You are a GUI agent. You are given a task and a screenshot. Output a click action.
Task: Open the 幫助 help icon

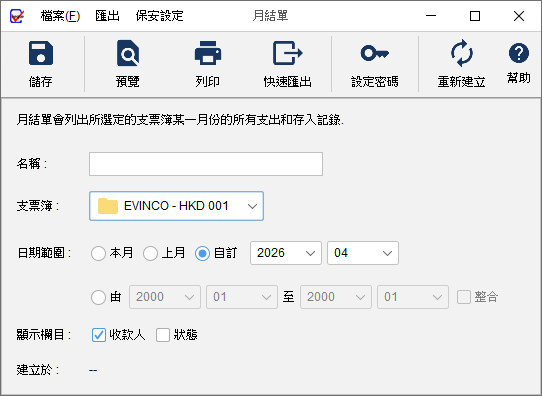[518, 53]
